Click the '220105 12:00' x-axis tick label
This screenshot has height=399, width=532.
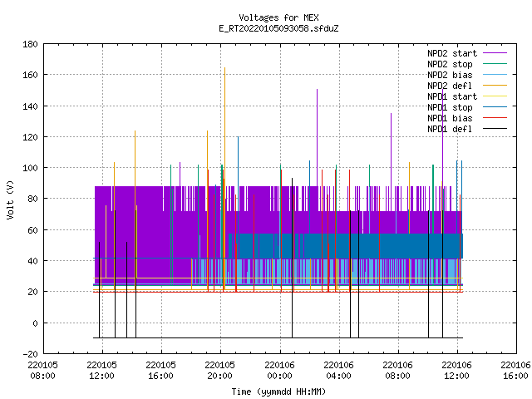pyautogui.click(x=101, y=371)
